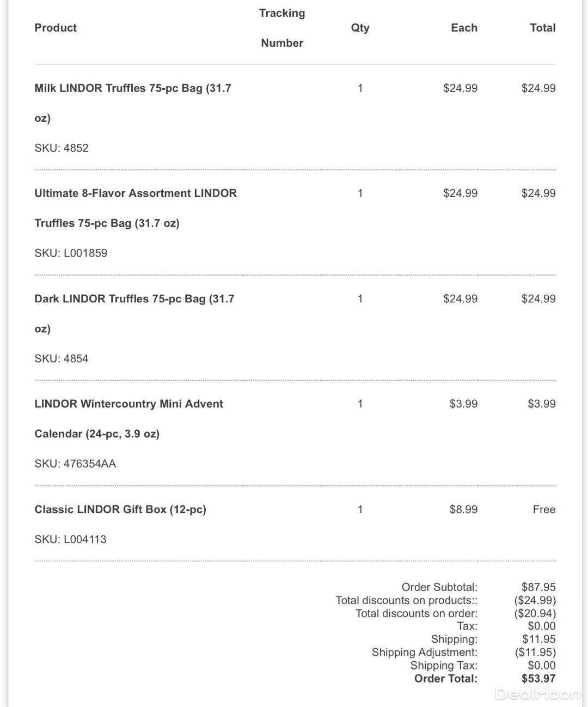This screenshot has width=588, height=707.
Task: Click the Total discounts on order label
Action: (416, 613)
